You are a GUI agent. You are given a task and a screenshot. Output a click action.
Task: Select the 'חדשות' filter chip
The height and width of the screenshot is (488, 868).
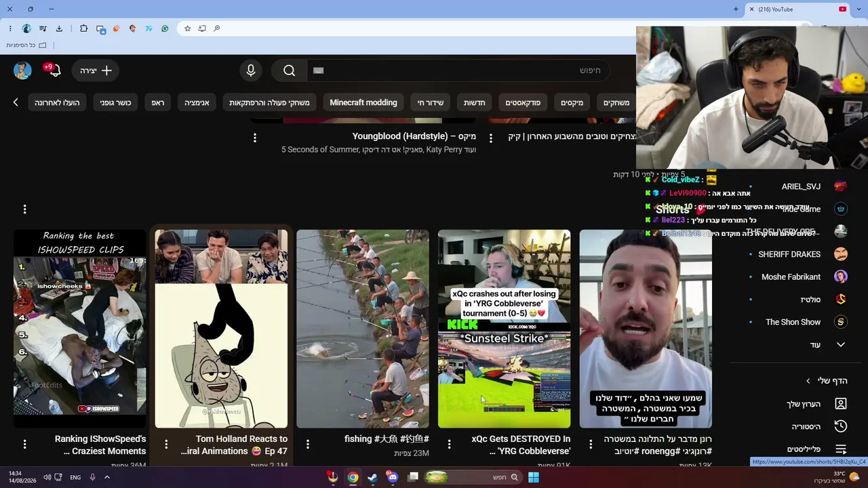pyautogui.click(x=474, y=102)
